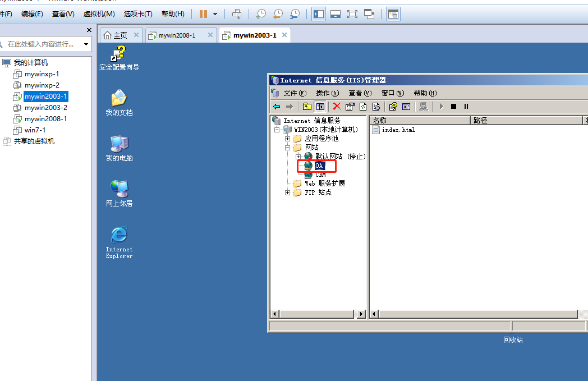Click the red X delete icon

[x=337, y=107]
